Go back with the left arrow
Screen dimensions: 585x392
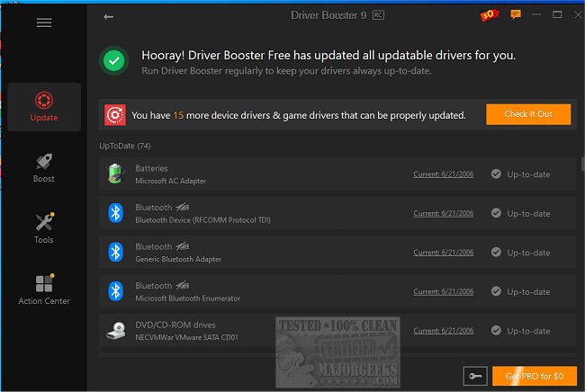(109, 17)
